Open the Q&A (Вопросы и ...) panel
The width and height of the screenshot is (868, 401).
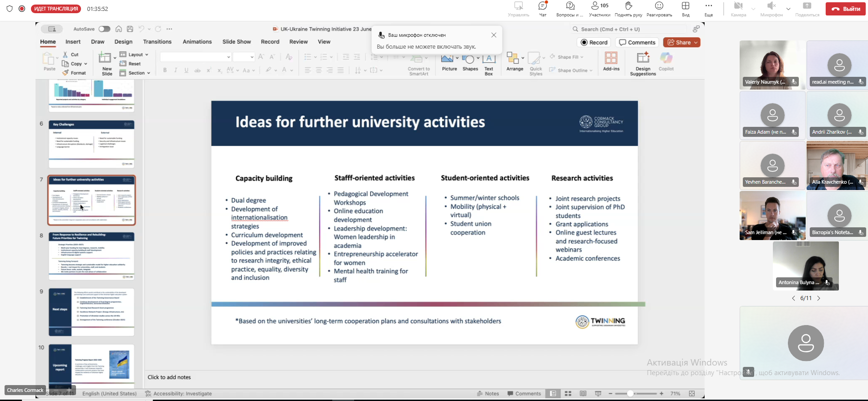570,9
